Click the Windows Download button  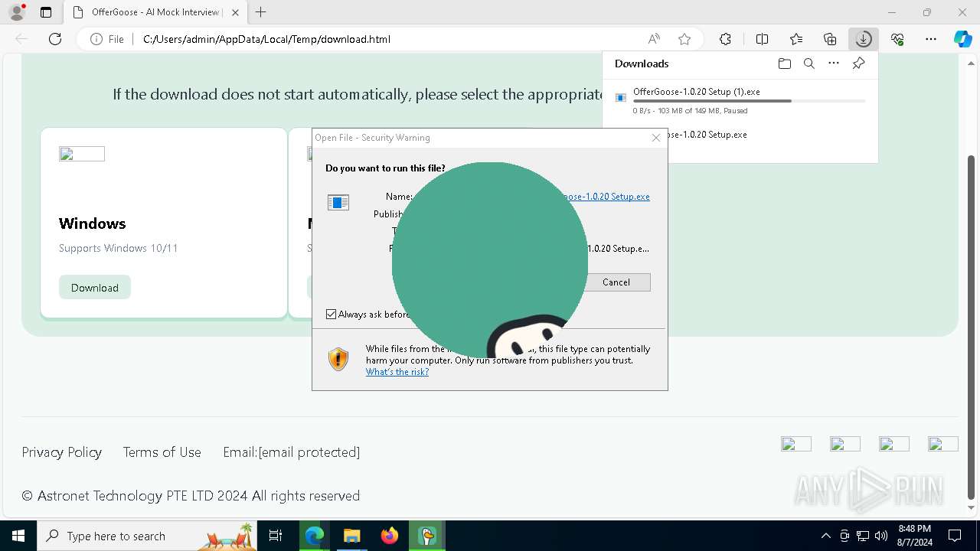tap(95, 287)
